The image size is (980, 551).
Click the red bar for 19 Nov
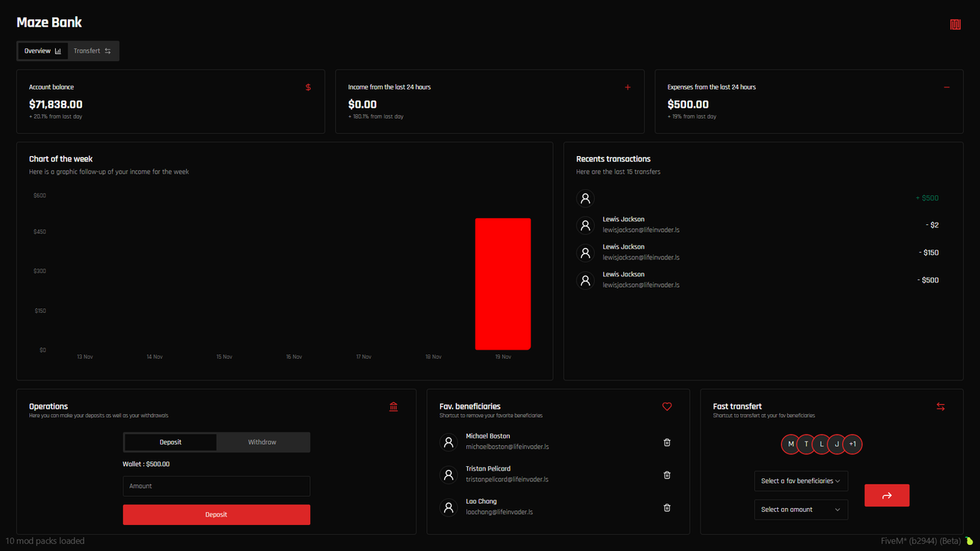(x=503, y=284)
